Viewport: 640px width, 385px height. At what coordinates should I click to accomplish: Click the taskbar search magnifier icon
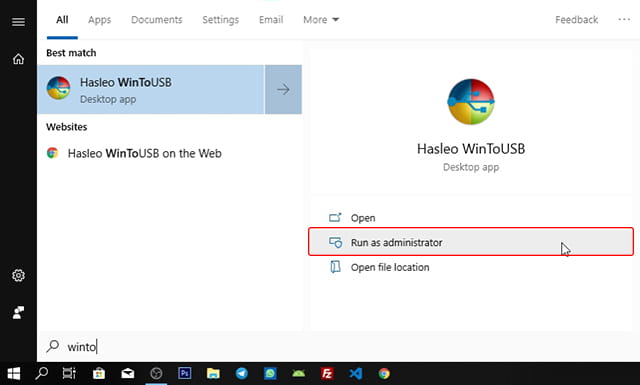(41, 373)
